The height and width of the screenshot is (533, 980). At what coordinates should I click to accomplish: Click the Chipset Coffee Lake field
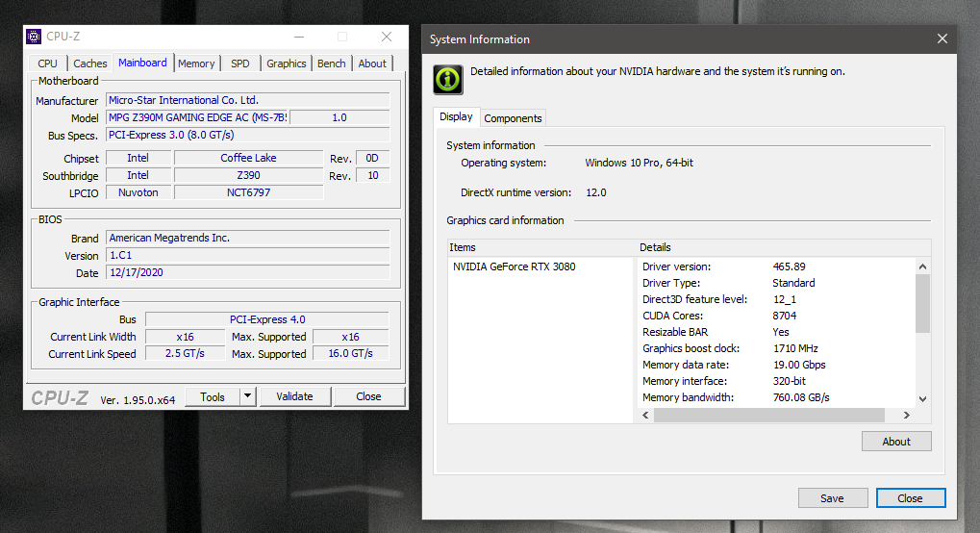[x=248, y=159]
